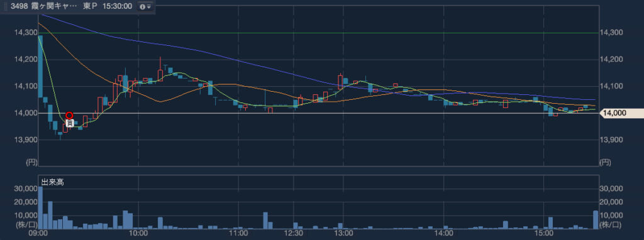The height and width of the screenshot is (240, 644).
Task: Click the final closing volume bar after 15:00
Action: click(x=596, y=220)
